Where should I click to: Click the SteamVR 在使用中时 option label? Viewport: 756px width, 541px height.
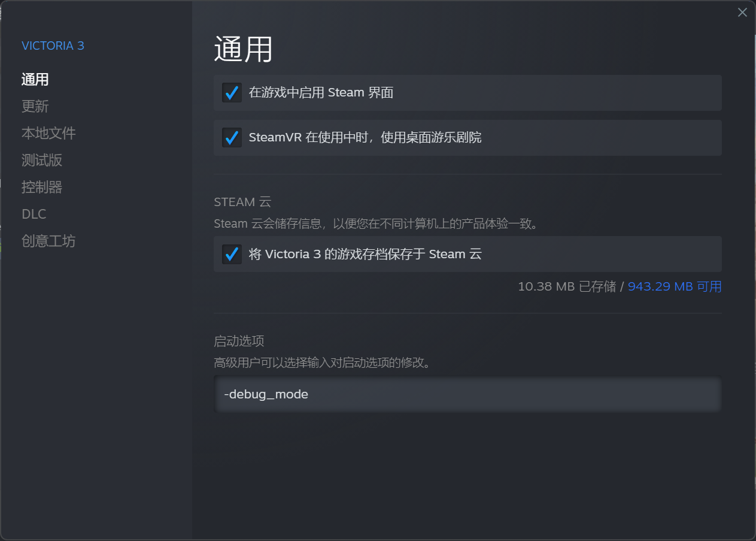click(365, 138)
